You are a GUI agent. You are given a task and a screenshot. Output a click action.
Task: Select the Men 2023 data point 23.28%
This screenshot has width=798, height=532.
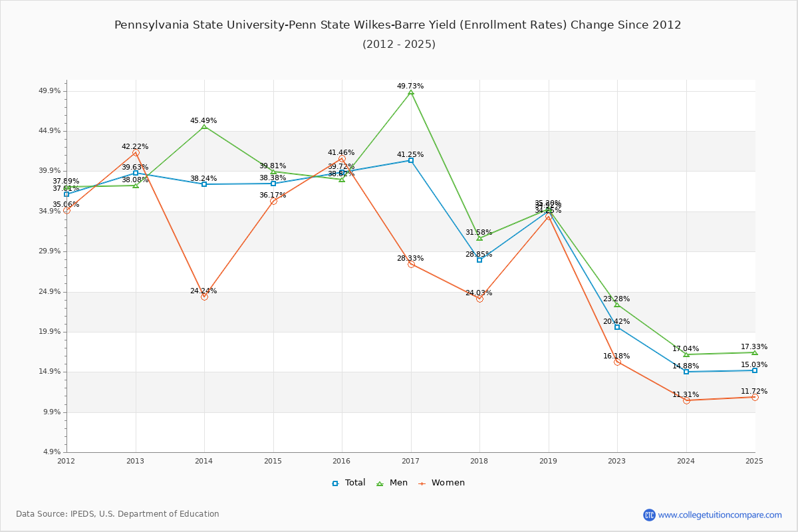[617, 305]
